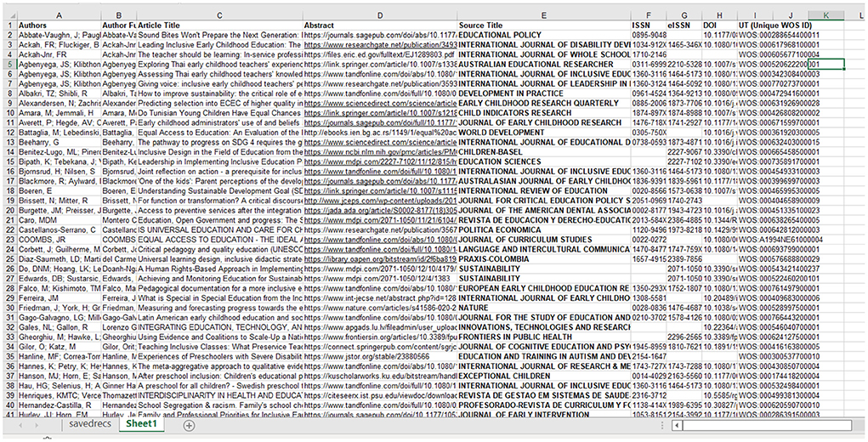868x442 pixels.
Task: Select the Sheet1 tab
Action: tap(141, 425)
